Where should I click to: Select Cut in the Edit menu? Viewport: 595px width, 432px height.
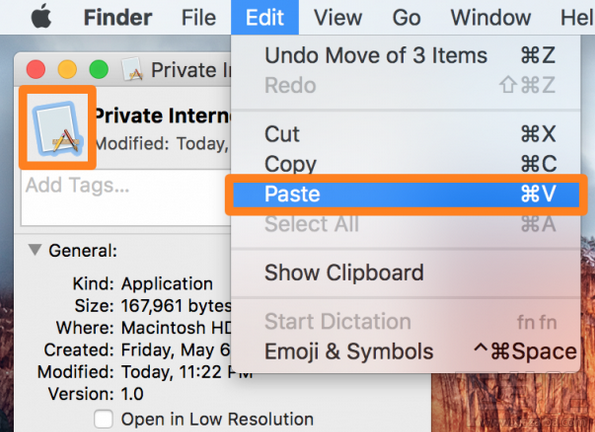tap(406, 134)
